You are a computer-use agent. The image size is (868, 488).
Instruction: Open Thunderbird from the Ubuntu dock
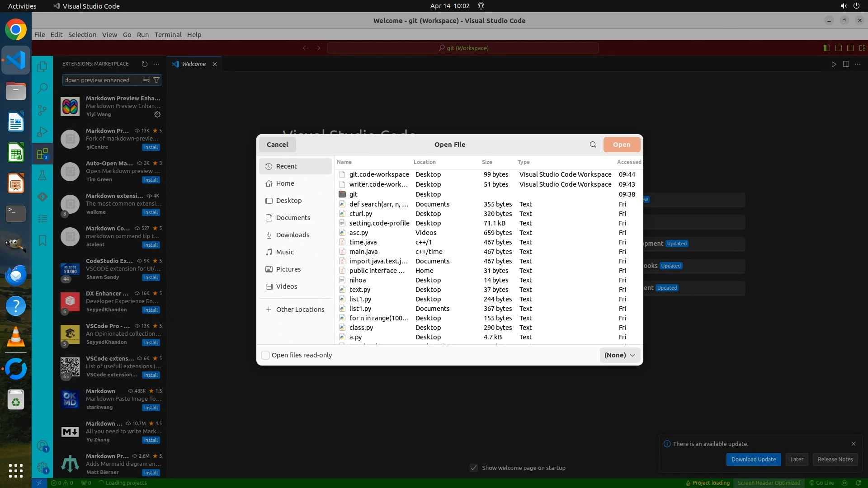[x=16, y=275]
